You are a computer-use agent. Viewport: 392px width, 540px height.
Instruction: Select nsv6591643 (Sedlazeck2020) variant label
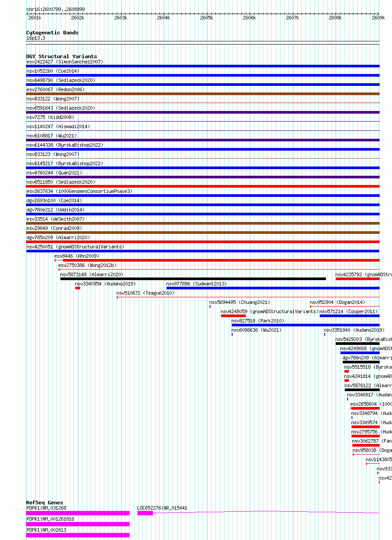(61, 108)
